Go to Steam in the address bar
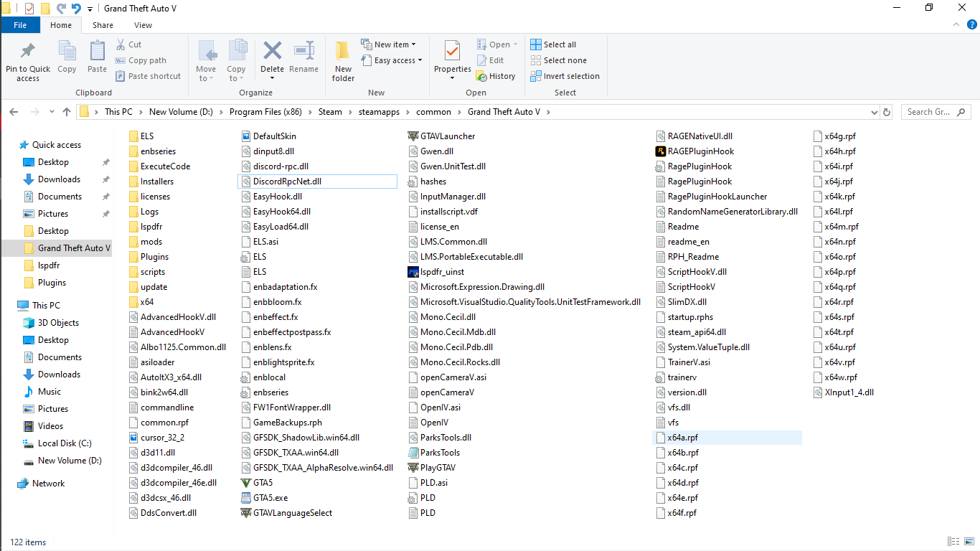The image size is (980, 551). 330,112
